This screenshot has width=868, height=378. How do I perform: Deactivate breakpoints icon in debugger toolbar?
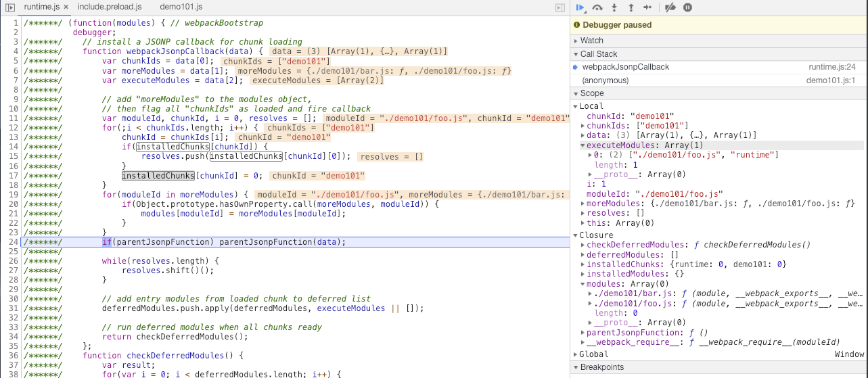(x=670, y=7)
